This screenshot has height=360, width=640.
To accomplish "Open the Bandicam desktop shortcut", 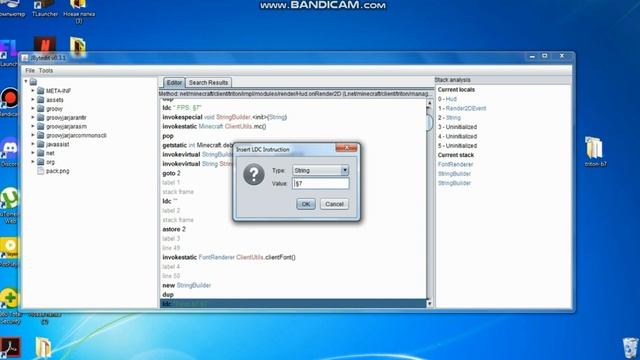I will pyautogui.click(x=9, y=102).
